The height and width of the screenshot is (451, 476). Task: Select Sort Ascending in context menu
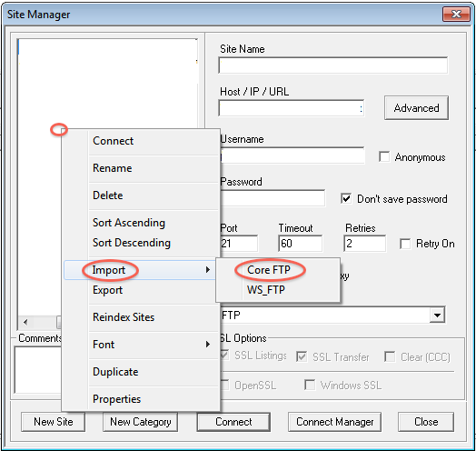129,223
